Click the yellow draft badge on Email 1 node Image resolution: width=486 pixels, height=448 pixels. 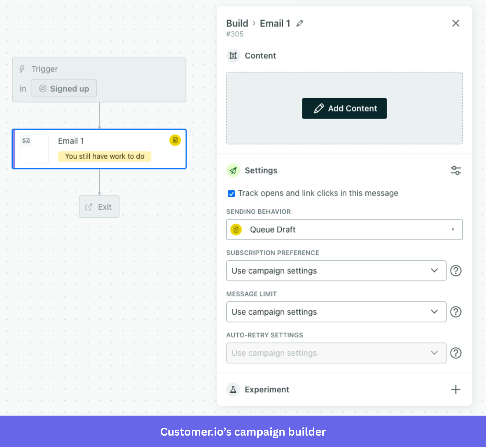(175, 140)
